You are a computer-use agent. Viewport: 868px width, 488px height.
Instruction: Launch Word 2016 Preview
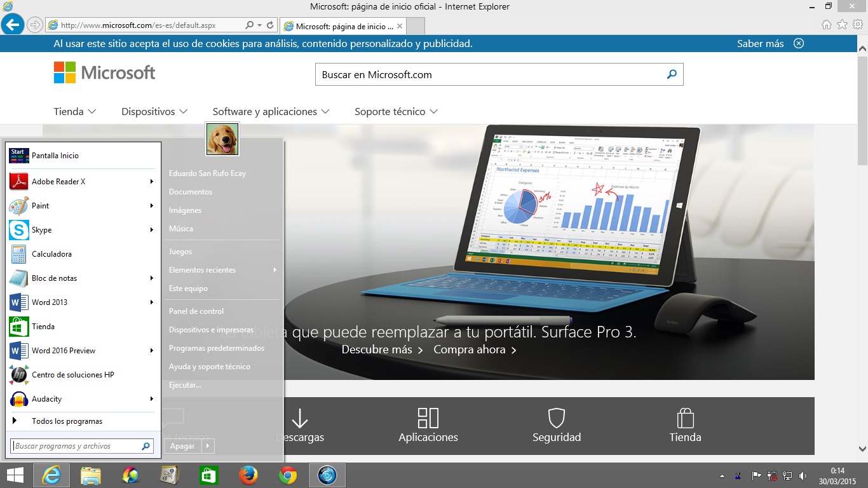pyautogui.click(x=83, y=351)
